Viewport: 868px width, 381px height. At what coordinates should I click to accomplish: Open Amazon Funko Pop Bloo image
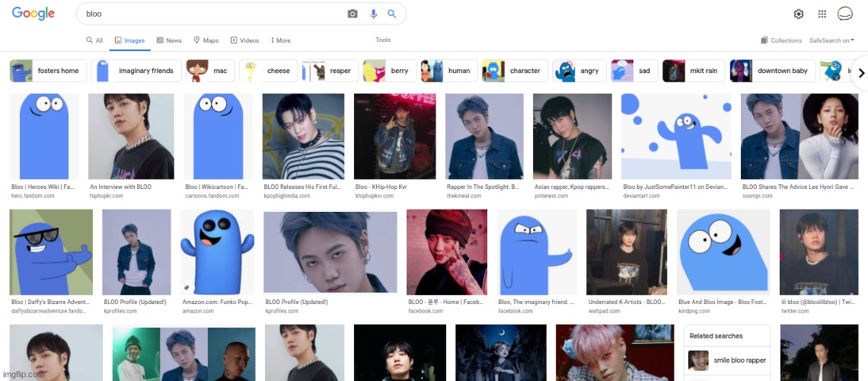pyautogui.click(x=218, y=252)
